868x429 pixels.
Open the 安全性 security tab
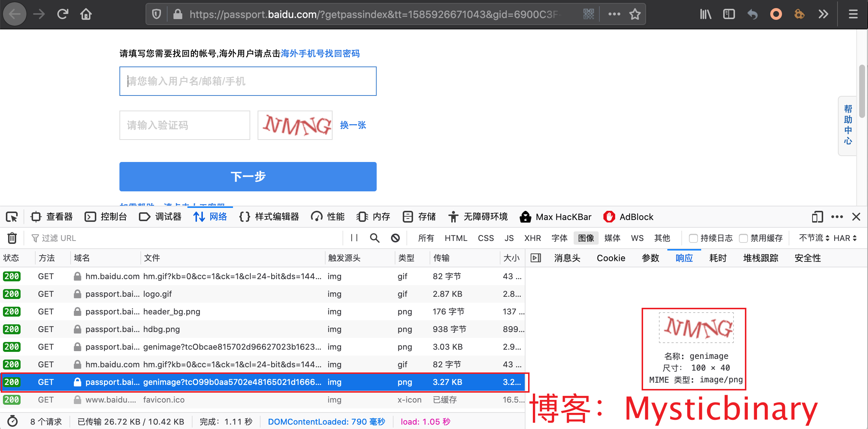click(807, 258)
